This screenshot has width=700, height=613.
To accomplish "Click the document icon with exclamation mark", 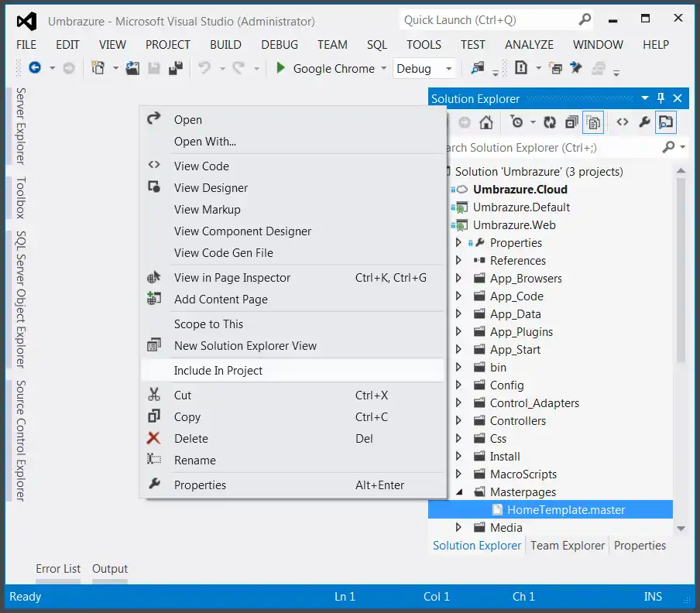I will click(x=520, y=68).
